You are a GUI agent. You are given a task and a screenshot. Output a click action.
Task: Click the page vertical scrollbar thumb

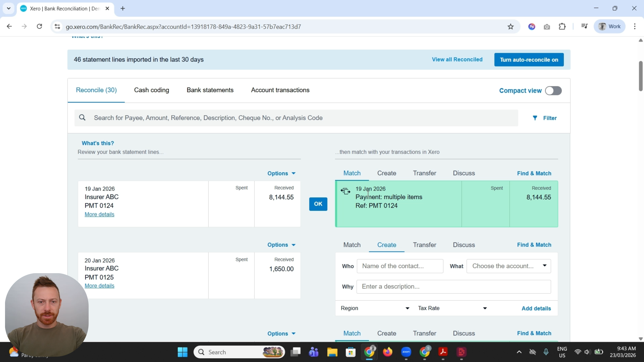(640, 76)
